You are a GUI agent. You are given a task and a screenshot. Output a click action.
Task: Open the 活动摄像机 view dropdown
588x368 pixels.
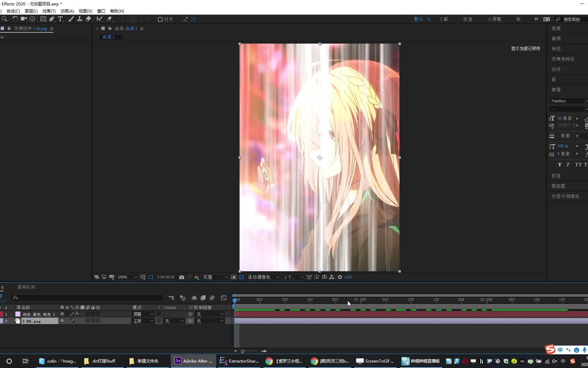263,277
